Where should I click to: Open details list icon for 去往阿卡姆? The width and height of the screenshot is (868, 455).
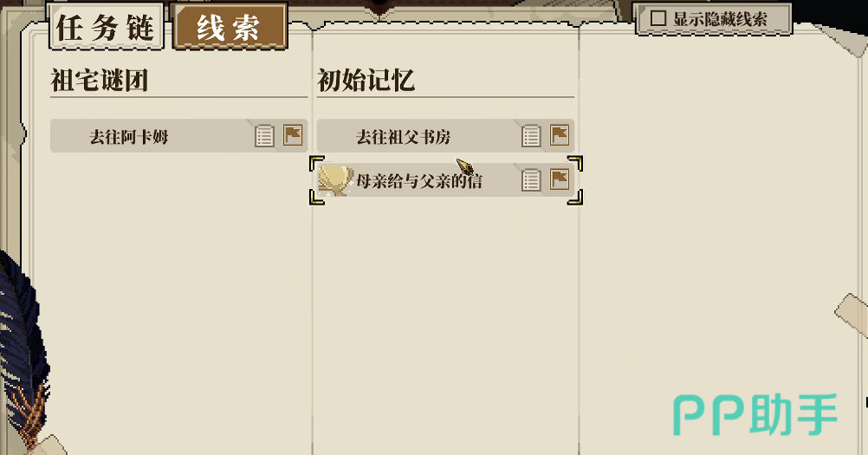(x=264, y=136)
